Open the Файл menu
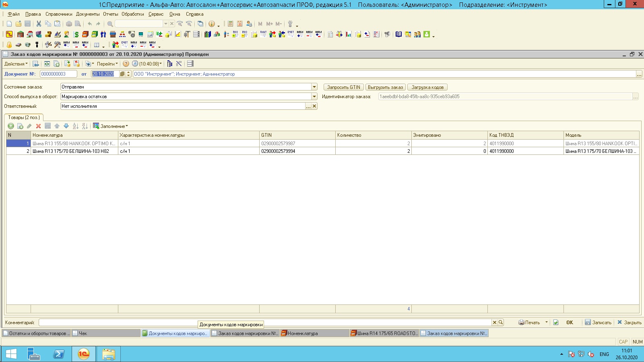The image size is (644, 362). point(14,14)
